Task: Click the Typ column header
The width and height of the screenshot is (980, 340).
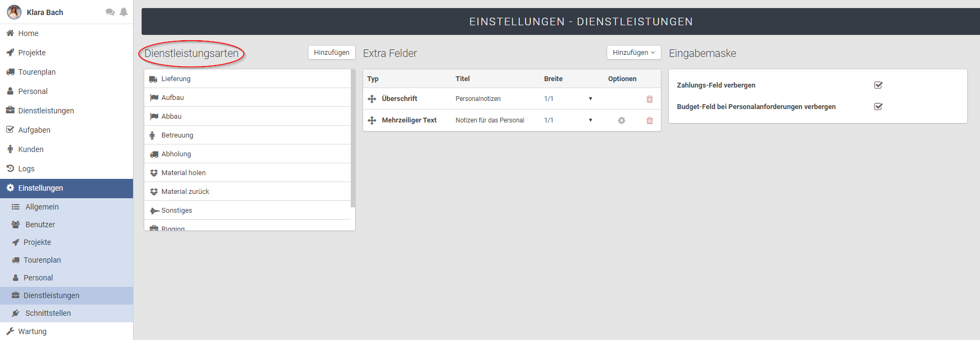Action: tap(373, 79)
